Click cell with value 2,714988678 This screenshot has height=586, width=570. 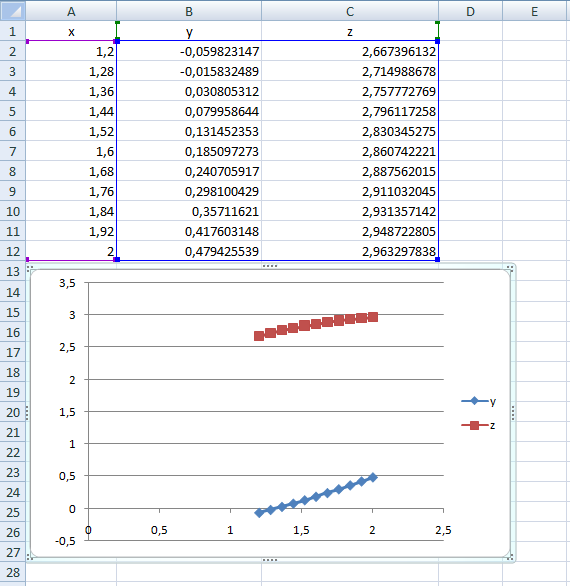click(x=350, y=71)
